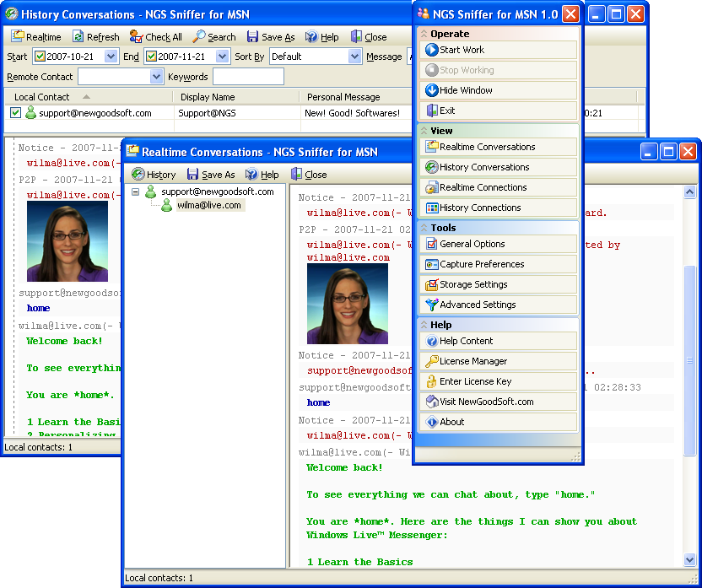Viewport: 702px width, 588px height.
Task: Click the Storage Settings icon
Action: point(432,284)
